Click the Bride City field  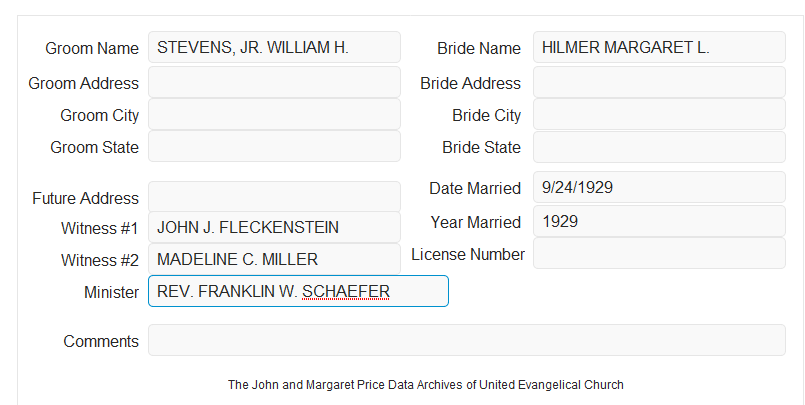tap(659, 114)
